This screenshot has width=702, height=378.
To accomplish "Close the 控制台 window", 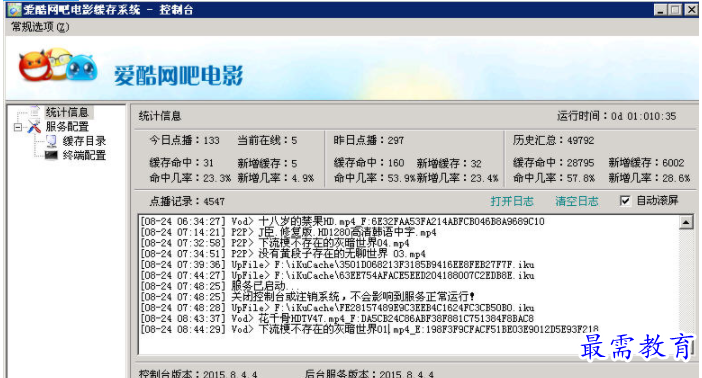I will coord(691,10).
